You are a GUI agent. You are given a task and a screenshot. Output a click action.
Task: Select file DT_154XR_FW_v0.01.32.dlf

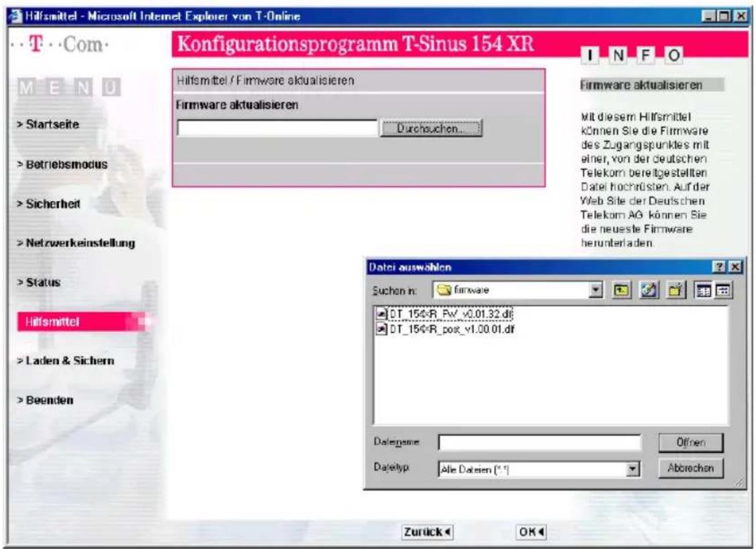pos(451,314)
